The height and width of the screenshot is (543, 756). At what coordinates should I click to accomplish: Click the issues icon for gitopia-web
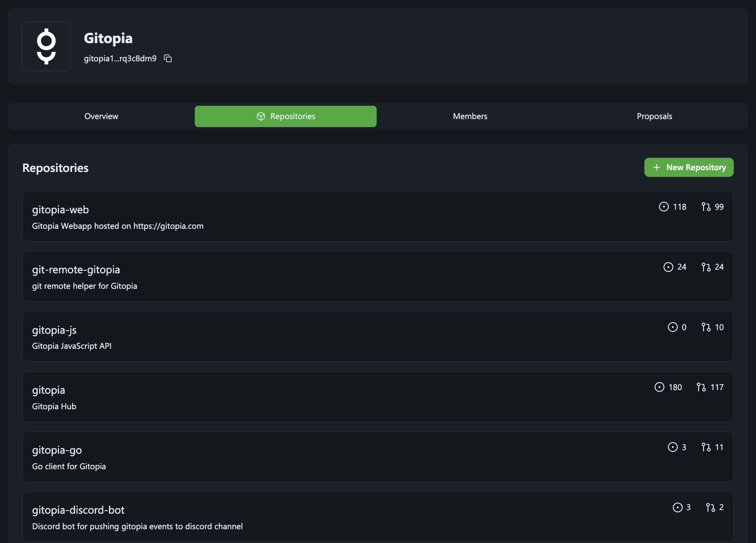pyautogui.click(x=664, y=207)
